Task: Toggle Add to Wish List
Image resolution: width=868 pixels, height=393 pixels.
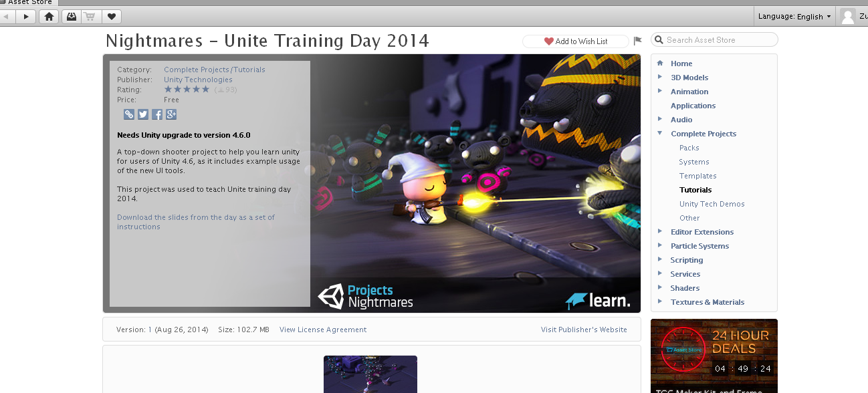Action: click(575, 41)
